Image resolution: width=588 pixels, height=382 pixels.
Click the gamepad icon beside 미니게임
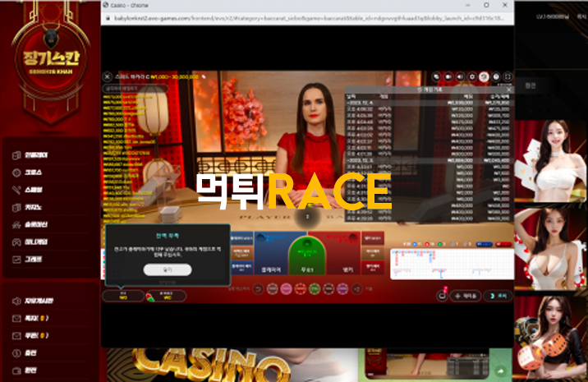(x=16, y=242)
